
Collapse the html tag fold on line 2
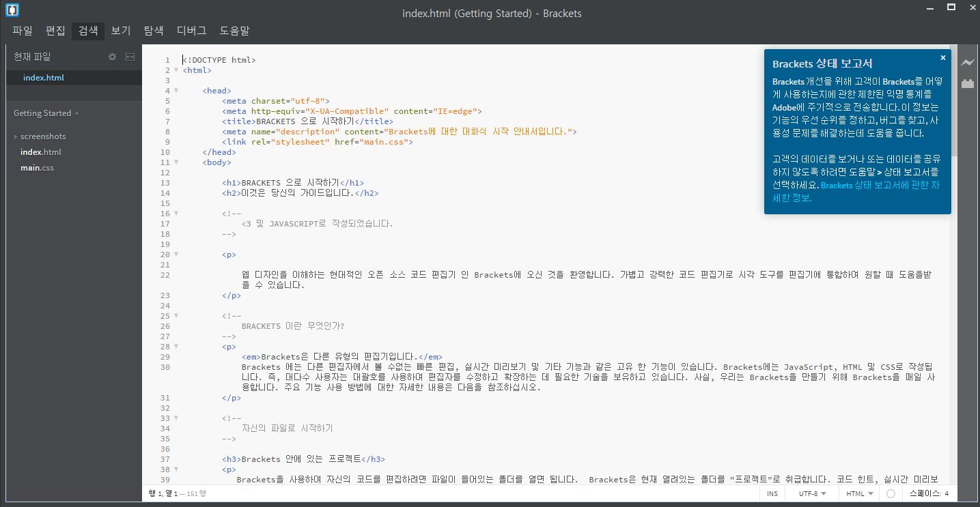176,70
